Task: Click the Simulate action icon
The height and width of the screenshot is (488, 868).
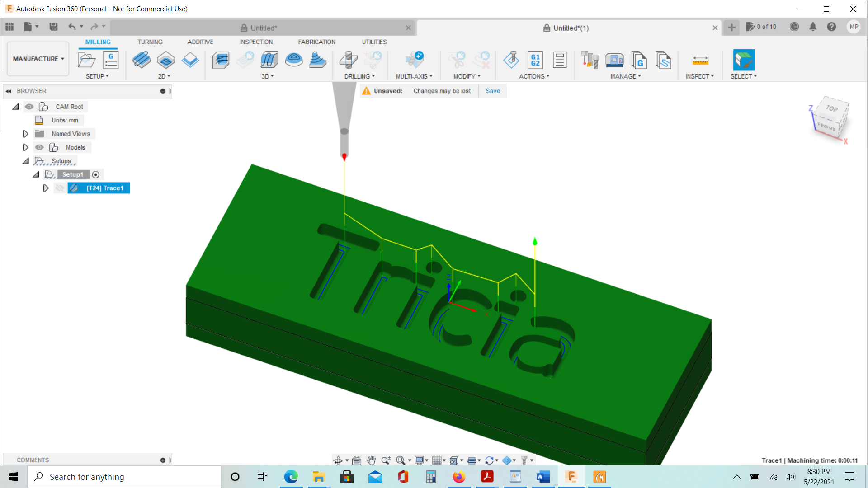Action: (511, 60)
